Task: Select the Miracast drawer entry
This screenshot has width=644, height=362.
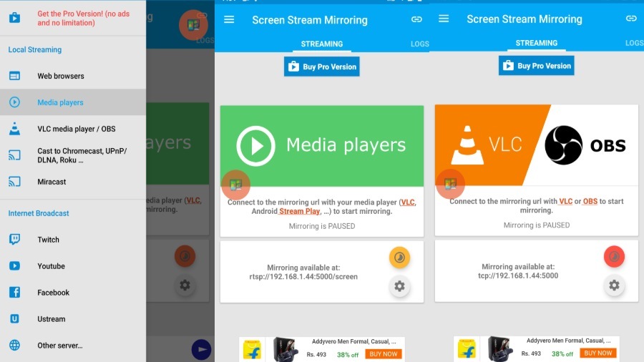Action: (x=52, y=182)
